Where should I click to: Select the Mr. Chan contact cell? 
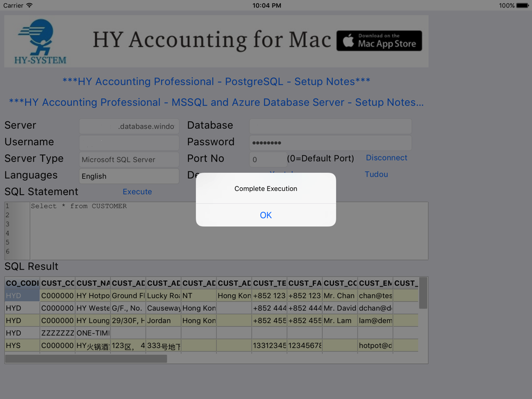[x=340, y=295]
